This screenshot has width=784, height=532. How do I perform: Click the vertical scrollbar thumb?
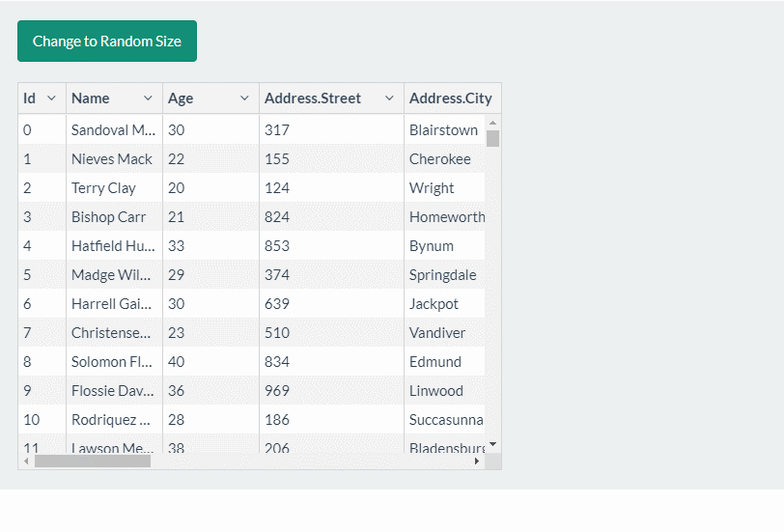point(492,138)
